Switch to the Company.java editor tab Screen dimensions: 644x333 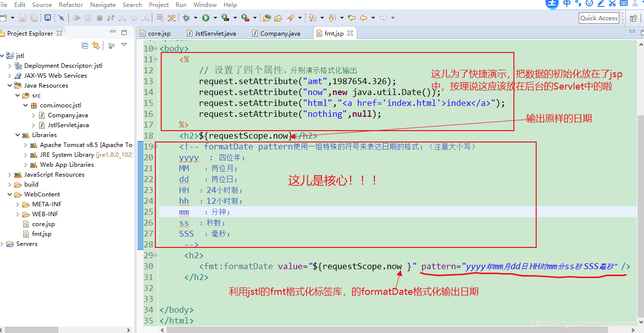276,33
